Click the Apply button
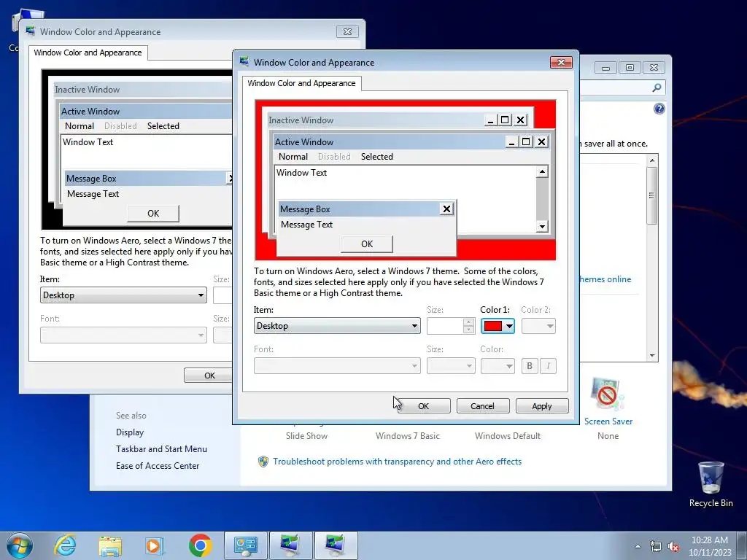747x560 pixels. (x=542, y=405)
